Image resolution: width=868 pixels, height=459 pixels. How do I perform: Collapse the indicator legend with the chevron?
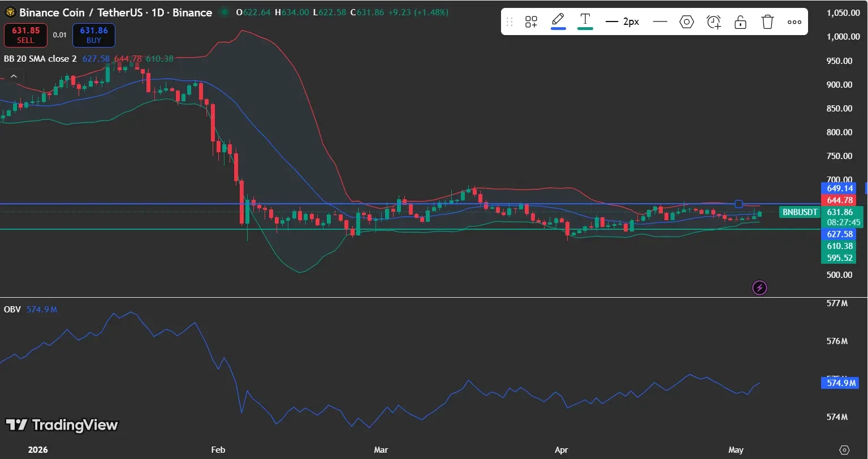pos(14,76)
